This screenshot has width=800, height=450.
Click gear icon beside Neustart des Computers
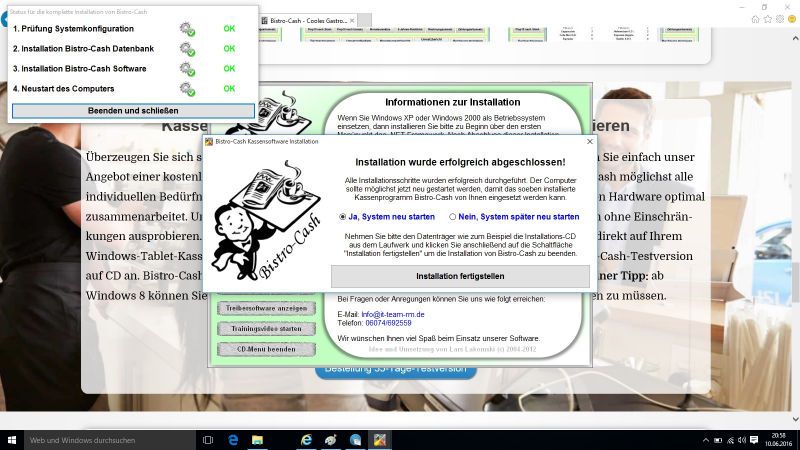pos(187,89)
